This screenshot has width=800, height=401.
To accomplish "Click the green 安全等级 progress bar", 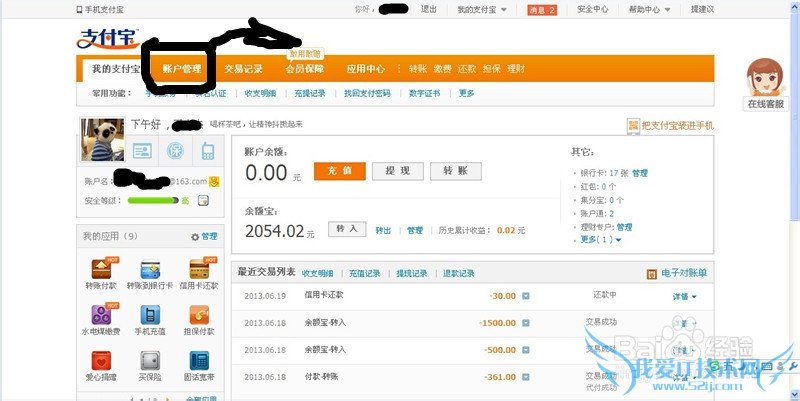I will [153, 200].
